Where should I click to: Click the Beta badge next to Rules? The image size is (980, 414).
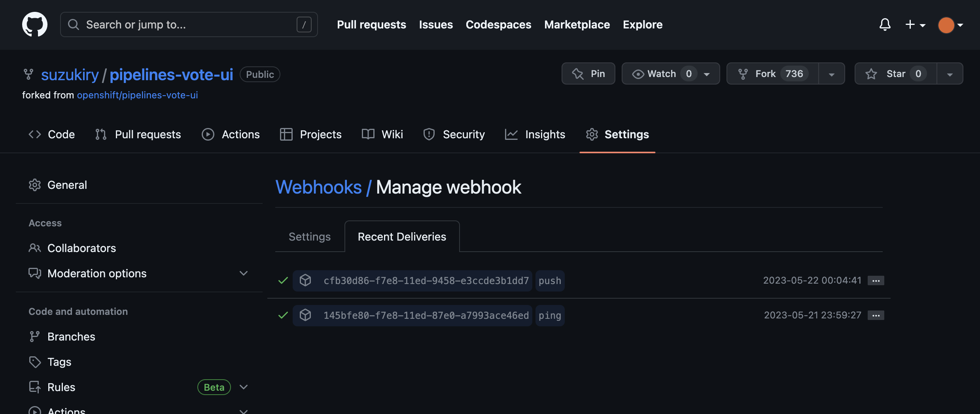click(x=214, y=387)
